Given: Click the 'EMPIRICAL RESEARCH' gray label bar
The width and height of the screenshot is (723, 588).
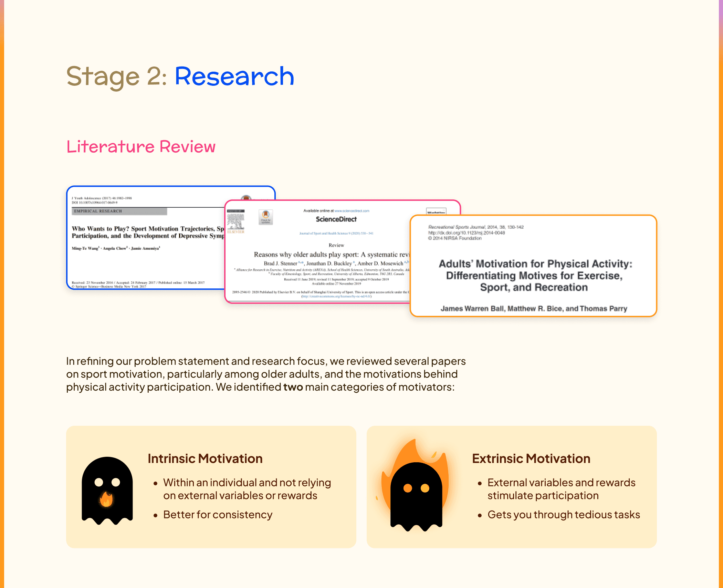Looking at the screenshot, I should click(119, 211).
